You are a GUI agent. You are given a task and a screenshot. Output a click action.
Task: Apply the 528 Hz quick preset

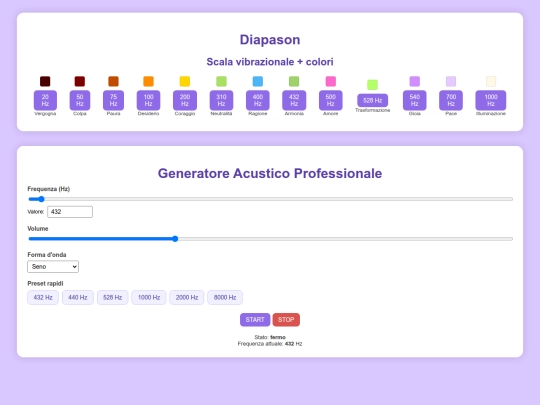(x=113, y=298)
